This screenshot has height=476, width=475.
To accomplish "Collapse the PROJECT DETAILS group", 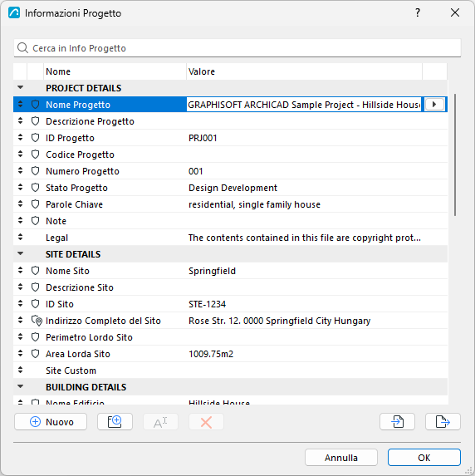I will [x=20, y=87].
